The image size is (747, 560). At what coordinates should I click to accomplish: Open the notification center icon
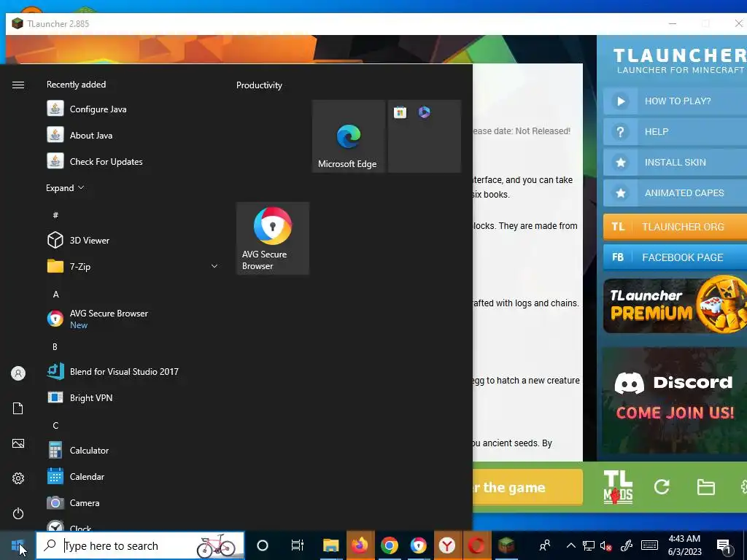click(724, 546)
